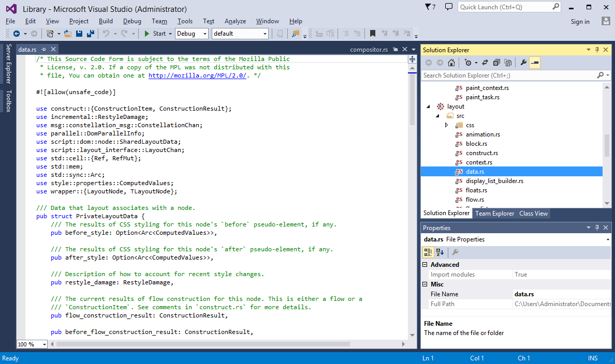Screen dimensions: 615x364
Task: Open the feedback speech bubble icon
Action: click(449, 7)
